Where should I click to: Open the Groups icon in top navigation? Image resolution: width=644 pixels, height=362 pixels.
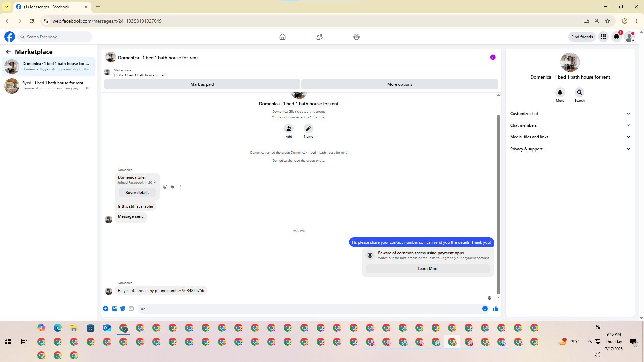[356, 37]
